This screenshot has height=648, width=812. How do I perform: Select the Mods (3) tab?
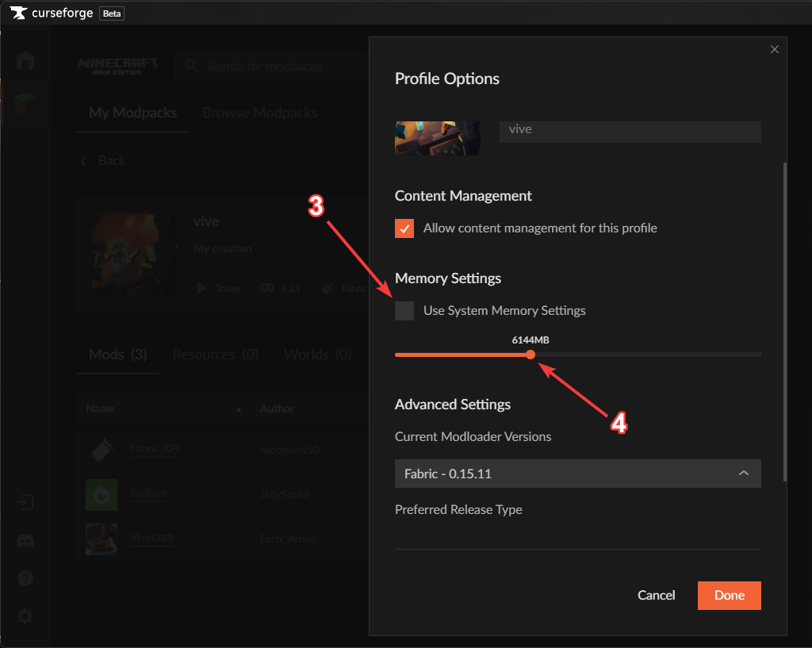pos(117,355)
